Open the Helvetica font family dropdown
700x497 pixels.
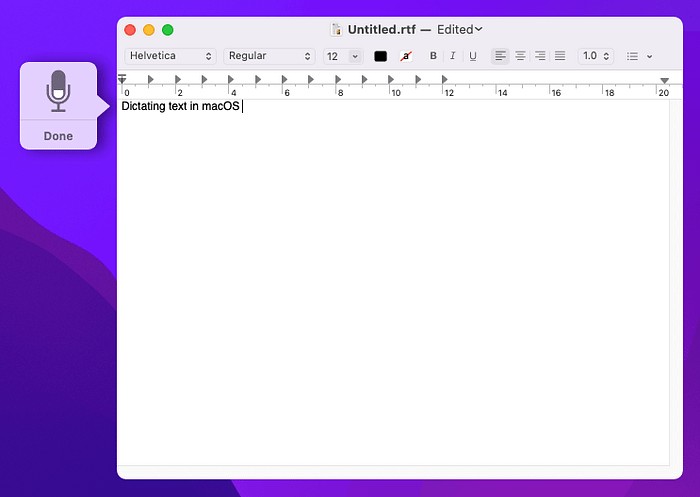(x=170, y=56)
